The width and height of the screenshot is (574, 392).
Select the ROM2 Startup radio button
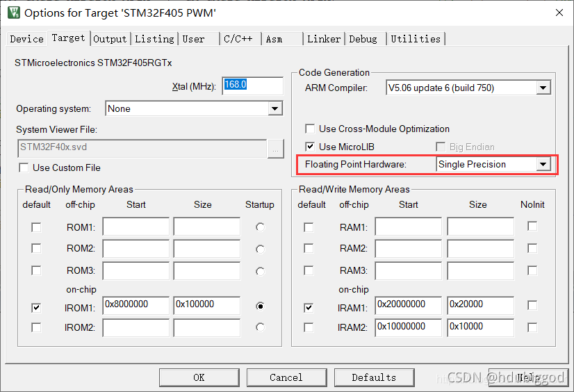point(261,250)
